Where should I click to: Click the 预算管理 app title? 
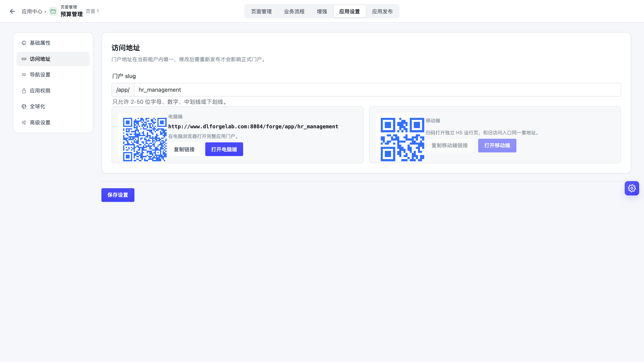tap(71, 14)
